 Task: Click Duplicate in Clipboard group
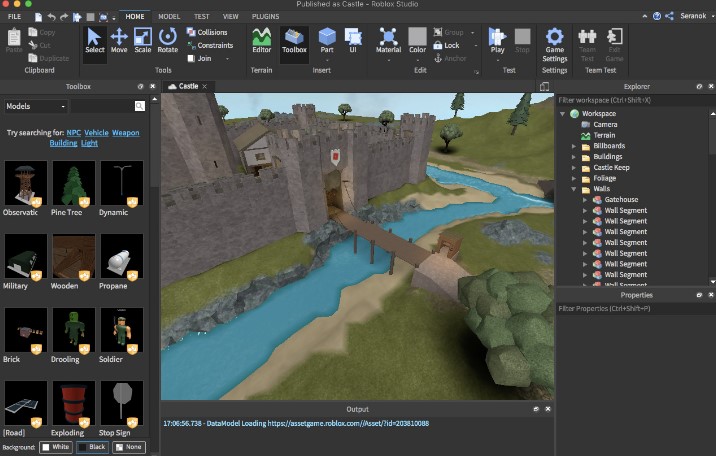tap(48, 58)
